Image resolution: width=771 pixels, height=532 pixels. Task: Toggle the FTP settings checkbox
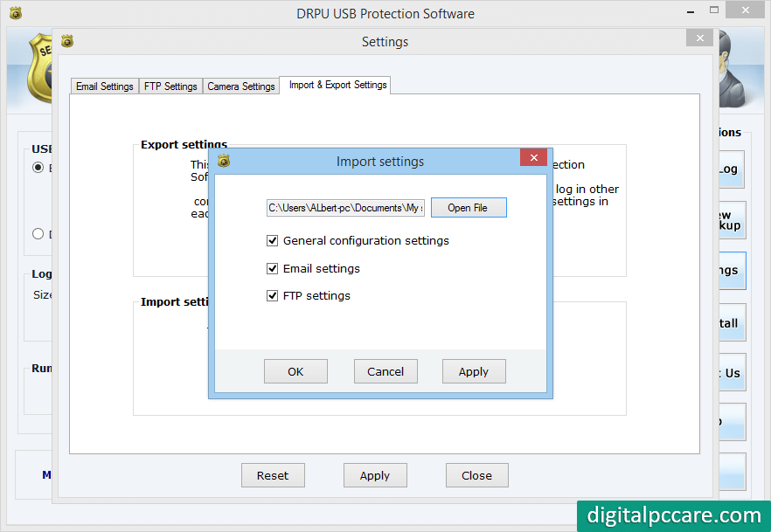(272, 296)
